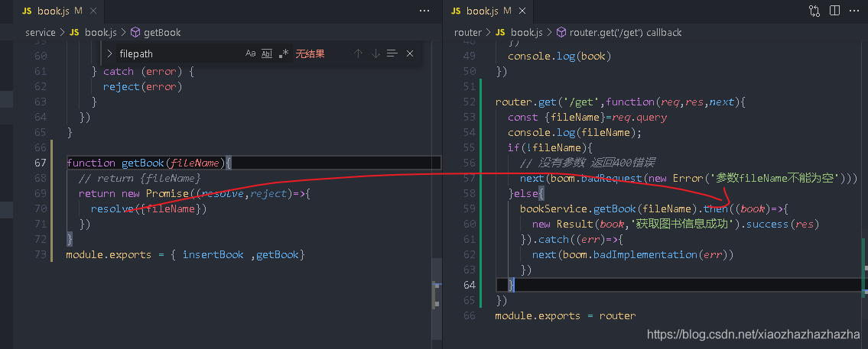Open getBook symbol breadcrumb
The width and height of the screenshot is (868, 349).
point(162,33)
